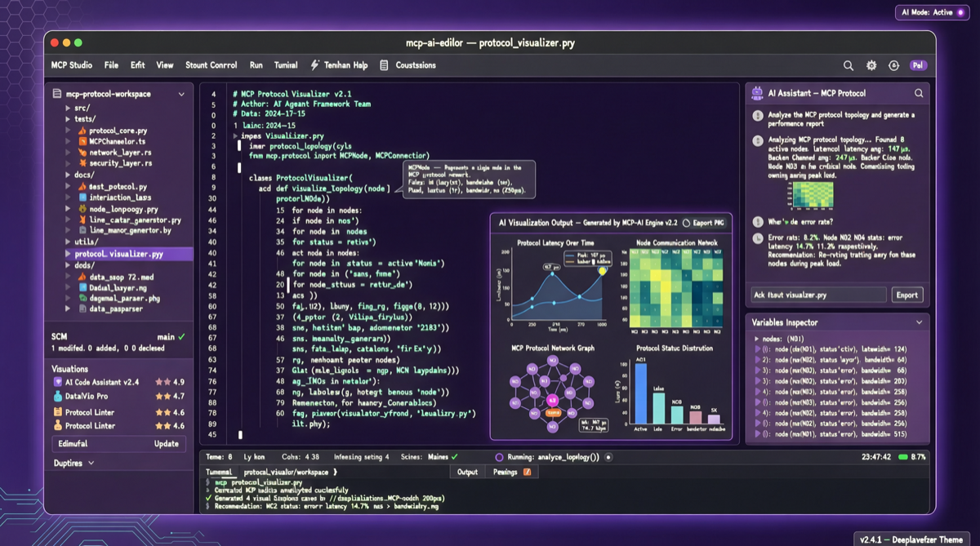Click the pink center node in network graph
Viewport: 980px width, 546px height.
tap(551, 400)
